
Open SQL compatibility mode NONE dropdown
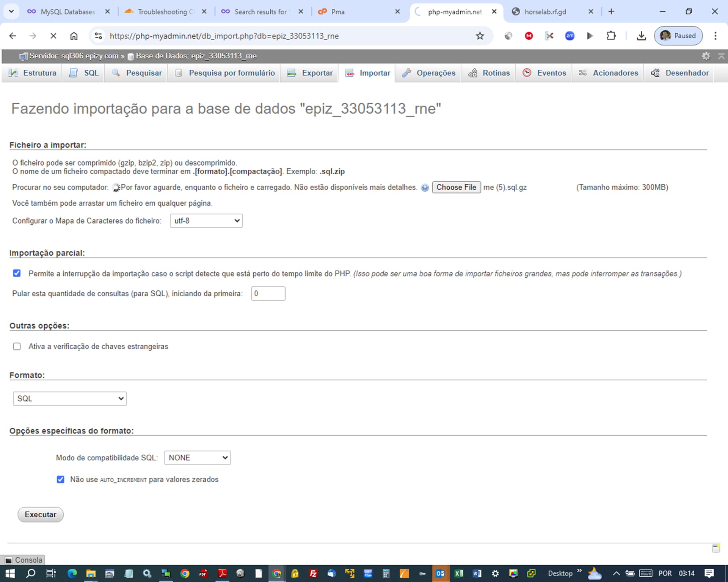197,458
